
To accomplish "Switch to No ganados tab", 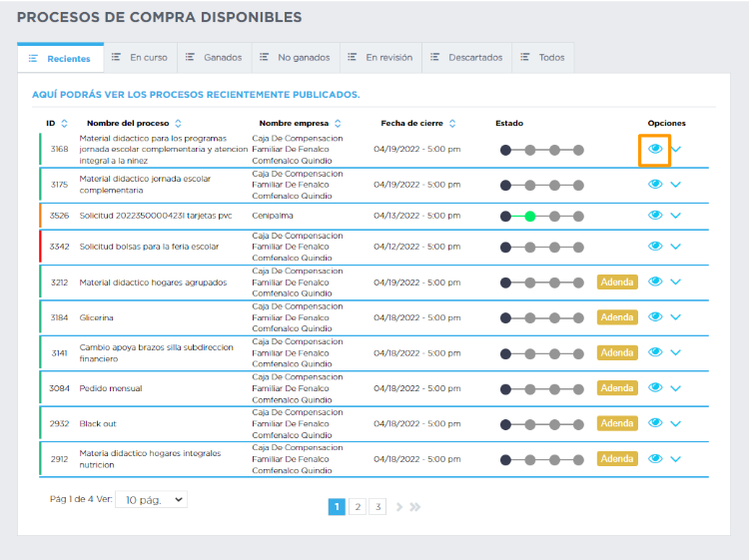I will [296, 57].
